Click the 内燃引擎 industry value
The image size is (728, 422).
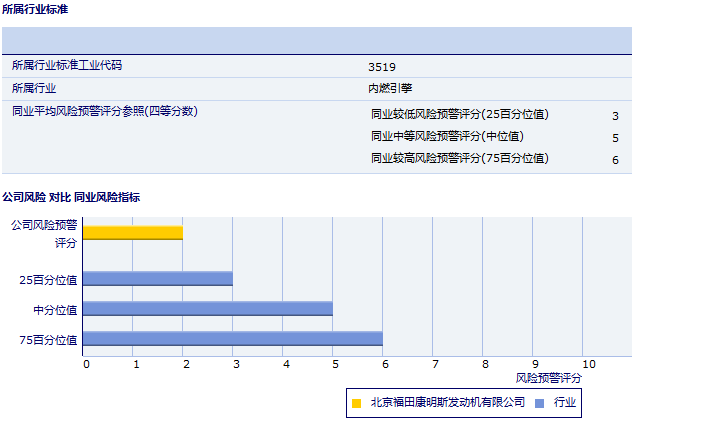click(x=390, y=89)
